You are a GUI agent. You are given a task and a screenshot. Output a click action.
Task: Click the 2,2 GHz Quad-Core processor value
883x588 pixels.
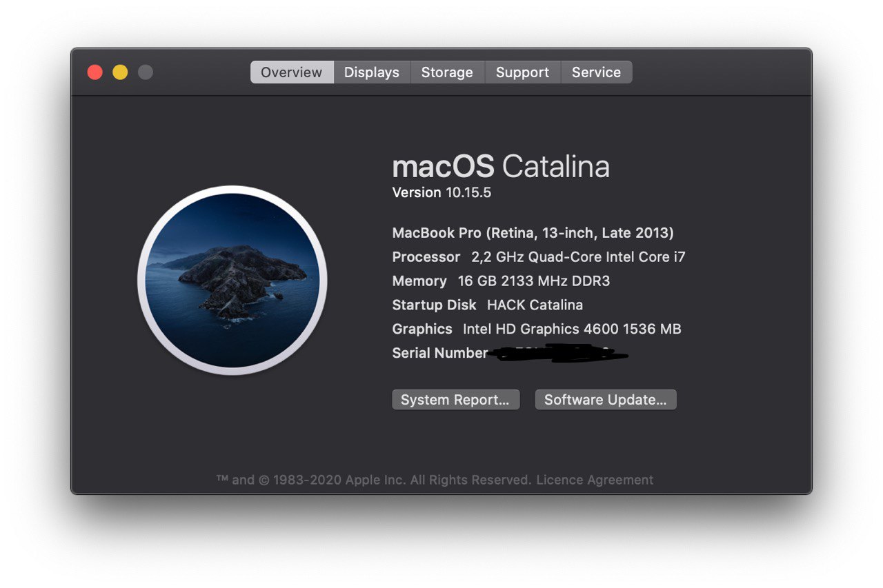[578, 257]
